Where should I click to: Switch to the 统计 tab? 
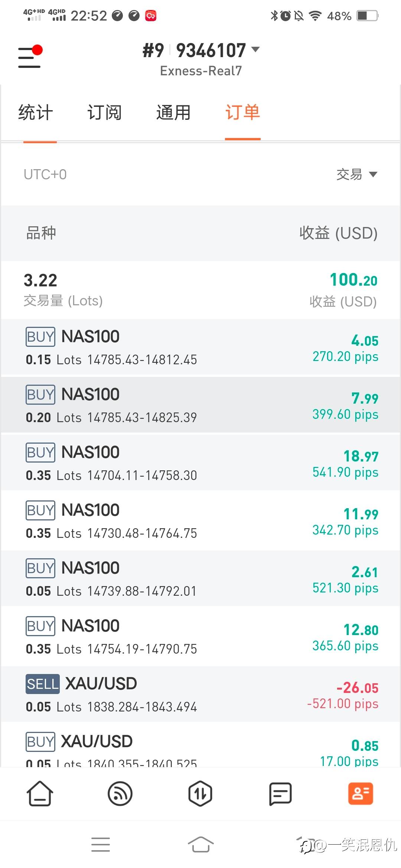tap(36, 113)
